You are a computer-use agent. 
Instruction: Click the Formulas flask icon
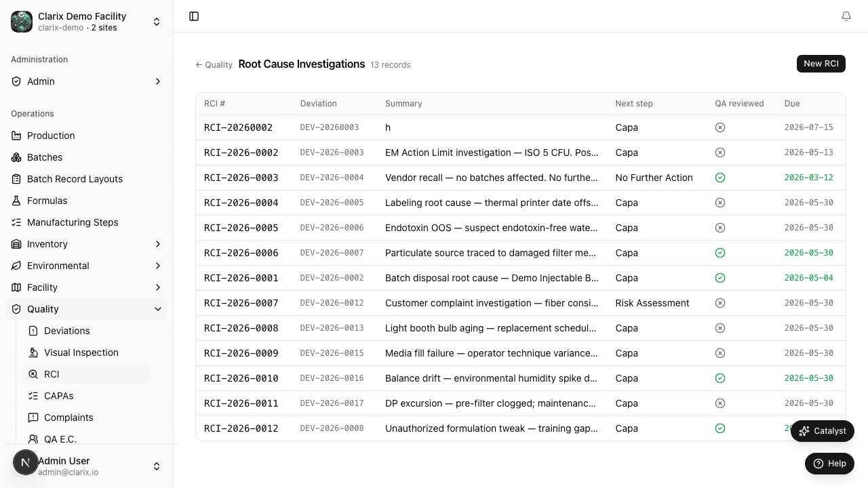click(16, 201)
